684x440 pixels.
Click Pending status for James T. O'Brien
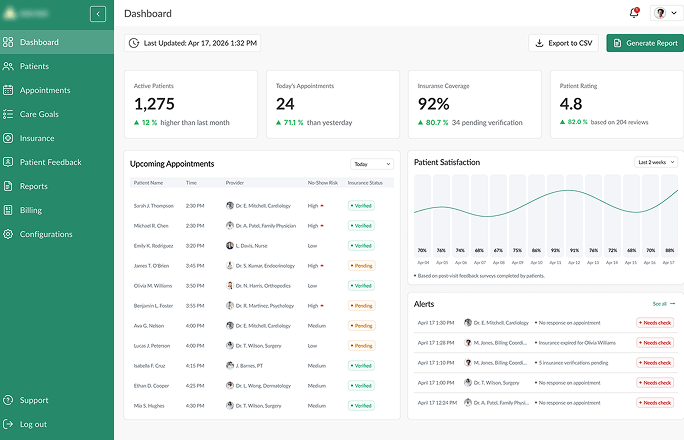[362, 266]
